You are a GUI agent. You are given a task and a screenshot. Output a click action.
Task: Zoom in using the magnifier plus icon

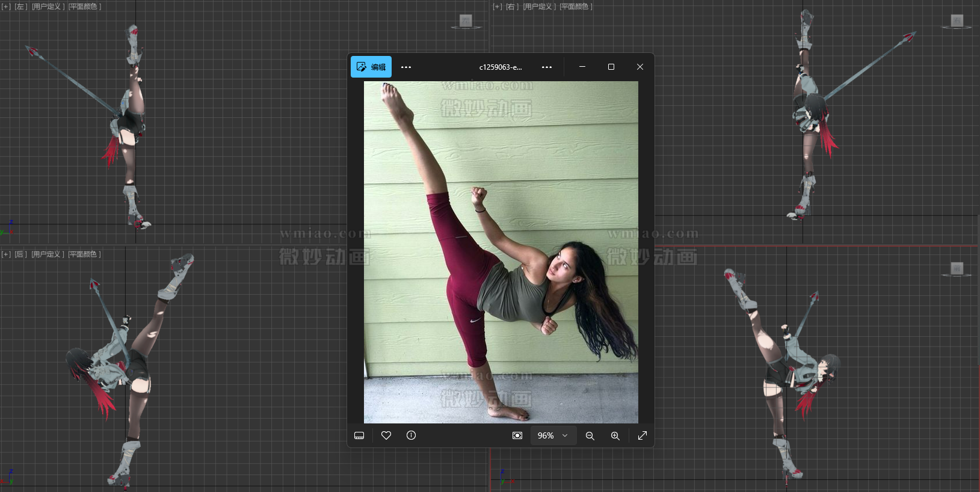[615, 435]
